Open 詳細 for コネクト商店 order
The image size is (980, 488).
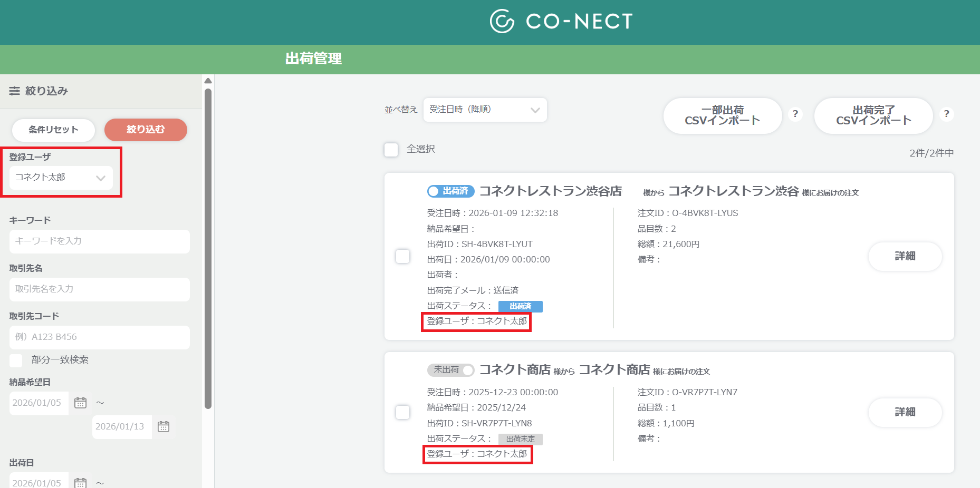[x=905, y=412]
